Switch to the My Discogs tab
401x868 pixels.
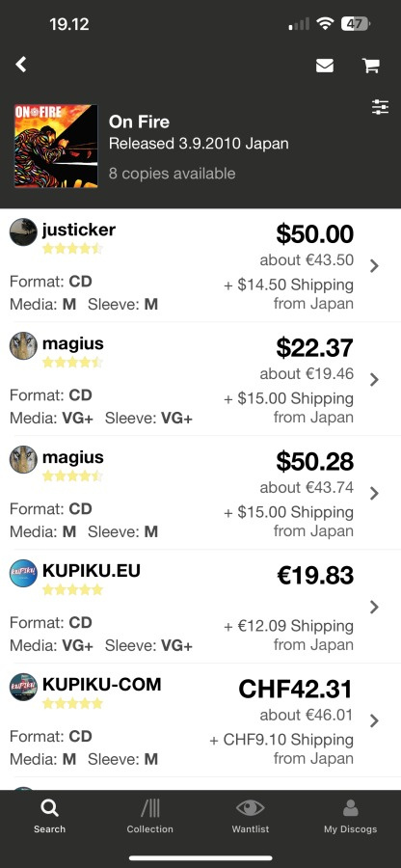click(350, 817)
